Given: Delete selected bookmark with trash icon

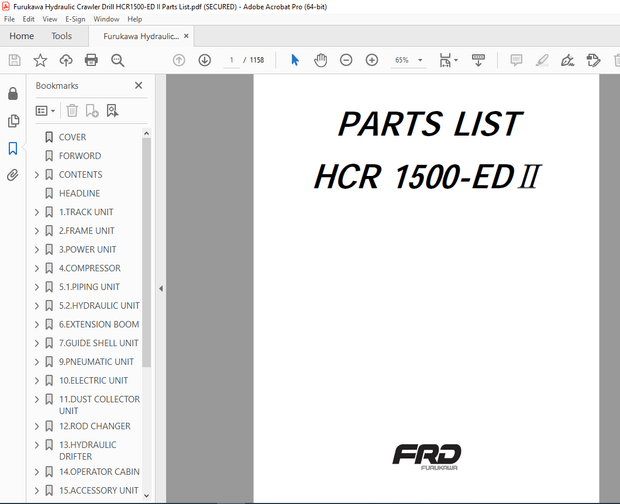Looking at the screenshot, I should [72, 111].
